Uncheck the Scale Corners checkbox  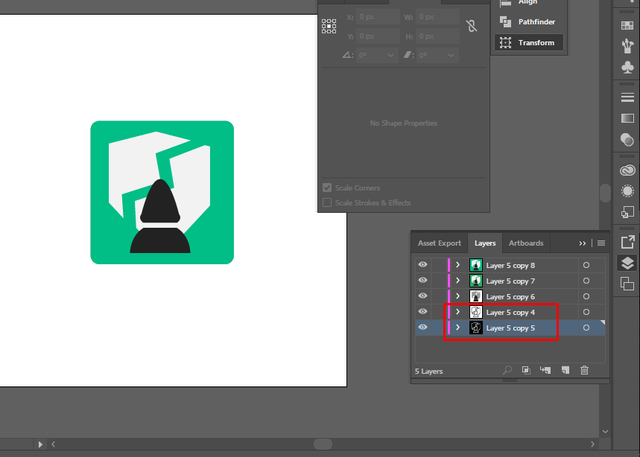(327, 188)
